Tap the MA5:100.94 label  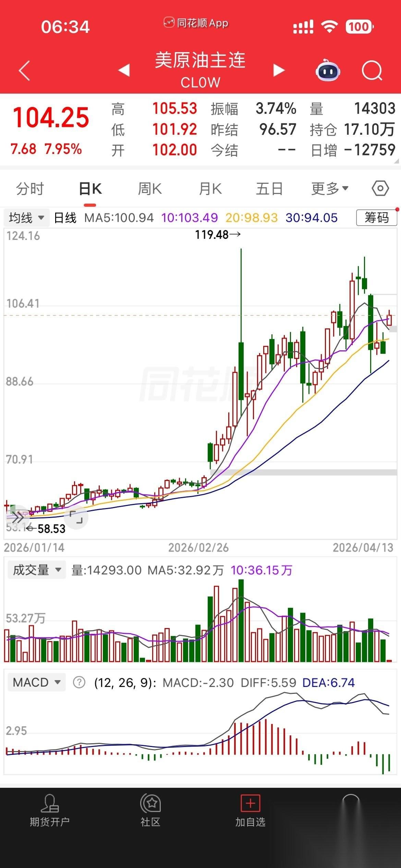click(x=119, y=218)
